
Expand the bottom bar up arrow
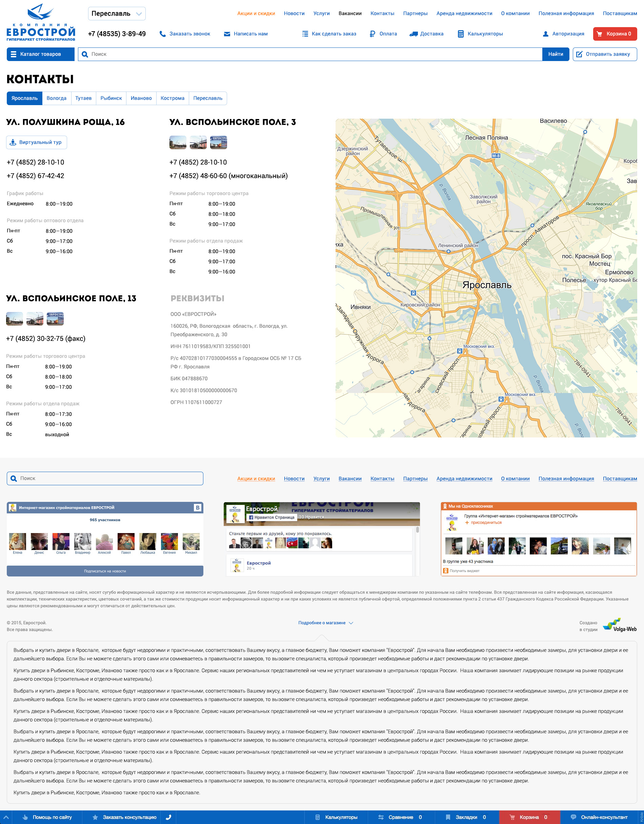(6, 817)
